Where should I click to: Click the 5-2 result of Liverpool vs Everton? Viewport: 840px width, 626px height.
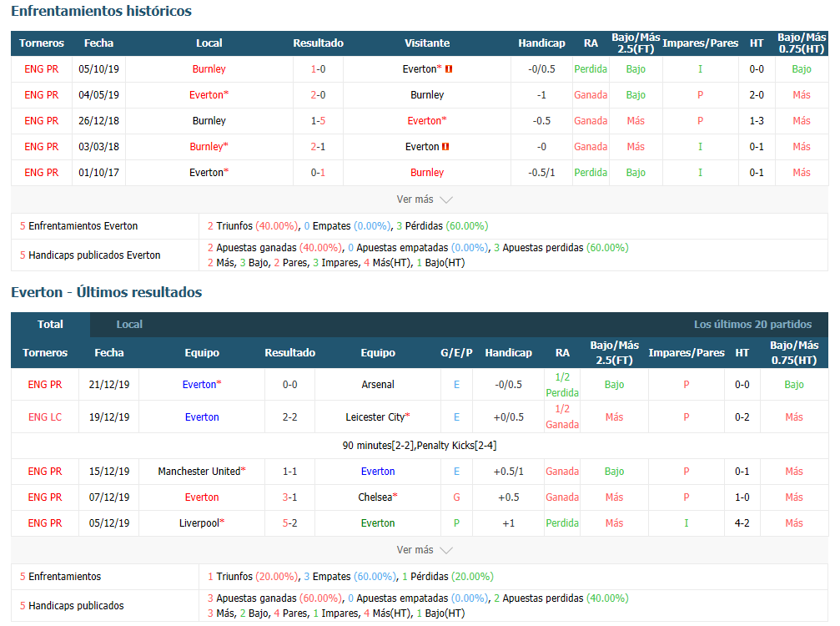point(289,523)
